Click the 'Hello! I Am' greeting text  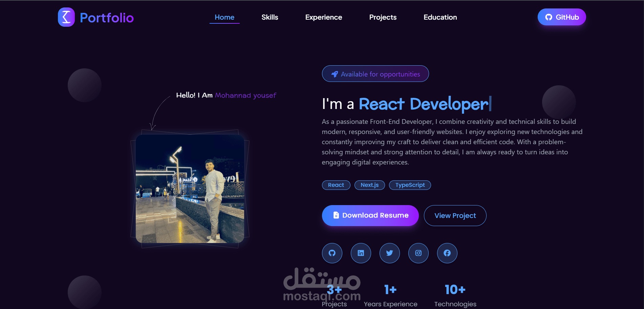[194, 95]
